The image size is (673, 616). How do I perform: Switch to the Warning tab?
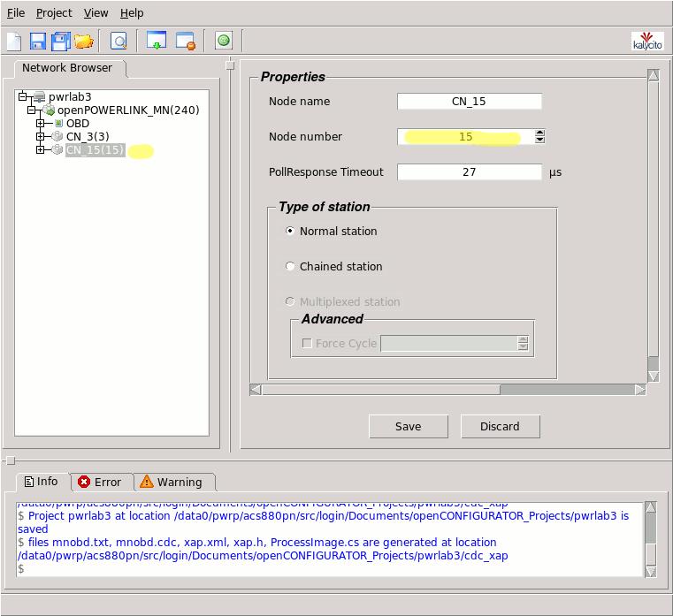point(173,483)
